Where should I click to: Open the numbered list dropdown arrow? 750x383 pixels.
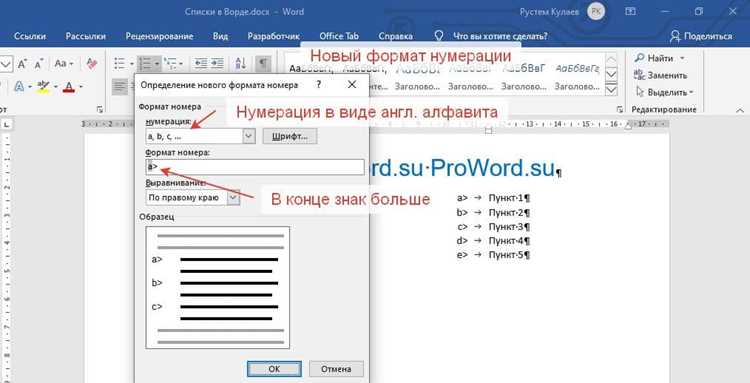tap(156, 63)
